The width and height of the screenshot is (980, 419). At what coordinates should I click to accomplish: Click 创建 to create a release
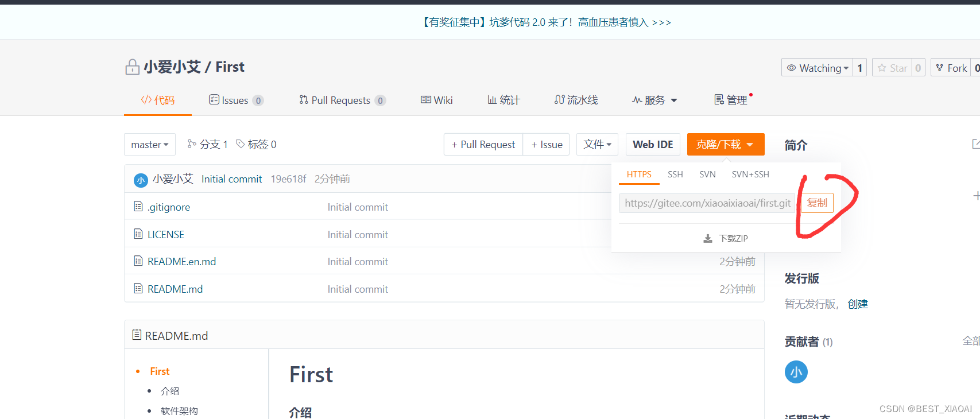tap(858, 304)
